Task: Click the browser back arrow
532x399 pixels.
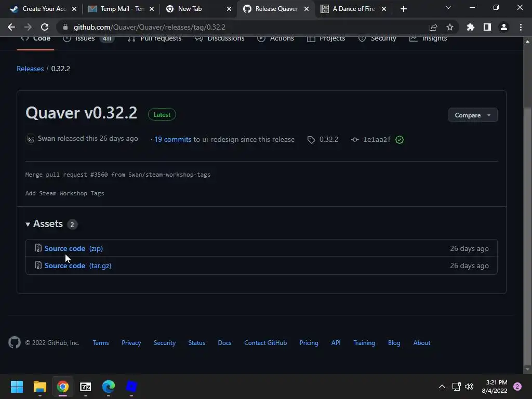Action: 11,27
